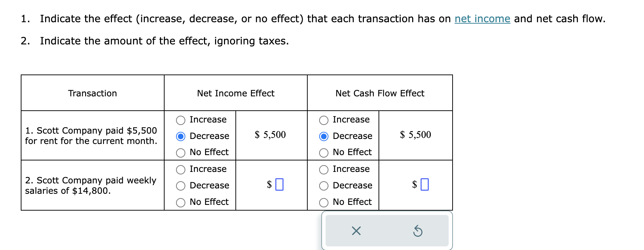Select No Effect for salaries transaction's Net Income Effect
The image size is (644, 250).
(x=180, y=202)
